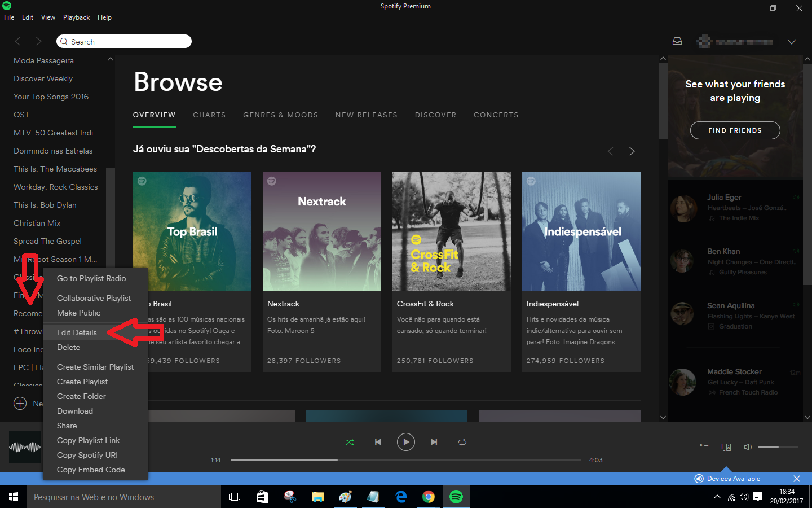Image resolution: width=812 pixels, height=508 pixels.
Task: Open This Is: Bob Dylan playlist
Action: click(x=45, y=205)
